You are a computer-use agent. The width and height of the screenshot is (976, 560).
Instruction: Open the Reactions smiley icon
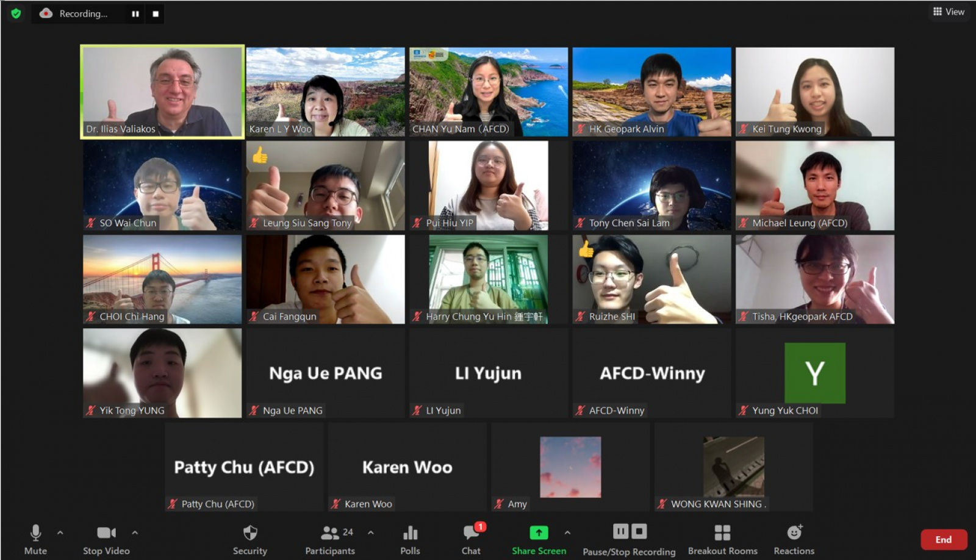click(794, 532)
